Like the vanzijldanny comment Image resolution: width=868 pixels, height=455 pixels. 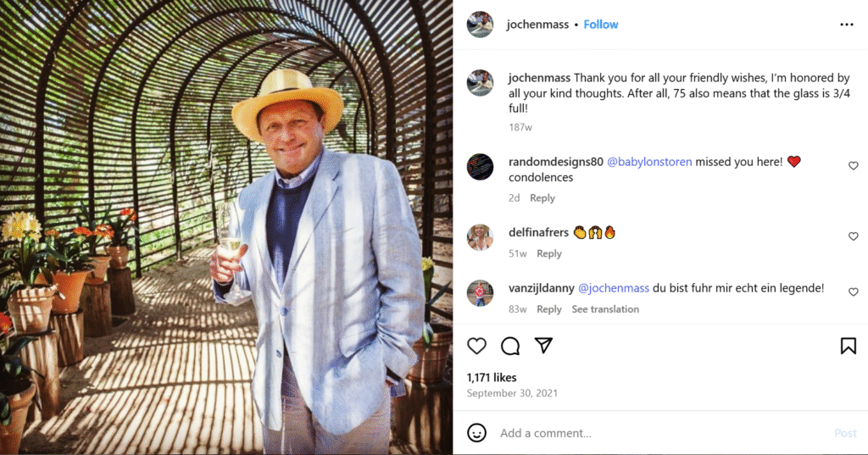pyautogui.click(x=854, y=291)
